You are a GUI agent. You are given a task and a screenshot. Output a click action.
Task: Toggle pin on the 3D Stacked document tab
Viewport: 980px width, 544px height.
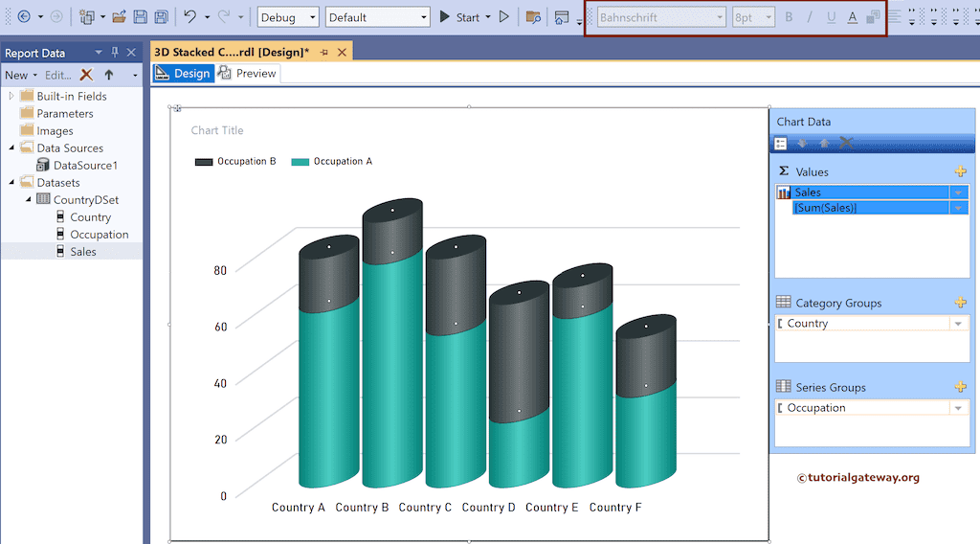point(324,53)
